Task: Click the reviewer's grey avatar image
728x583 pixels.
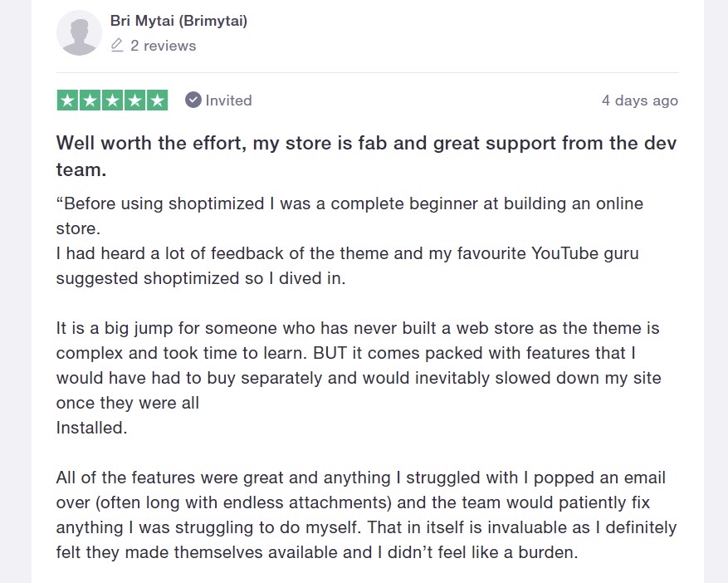Action: tap(79, 33)
